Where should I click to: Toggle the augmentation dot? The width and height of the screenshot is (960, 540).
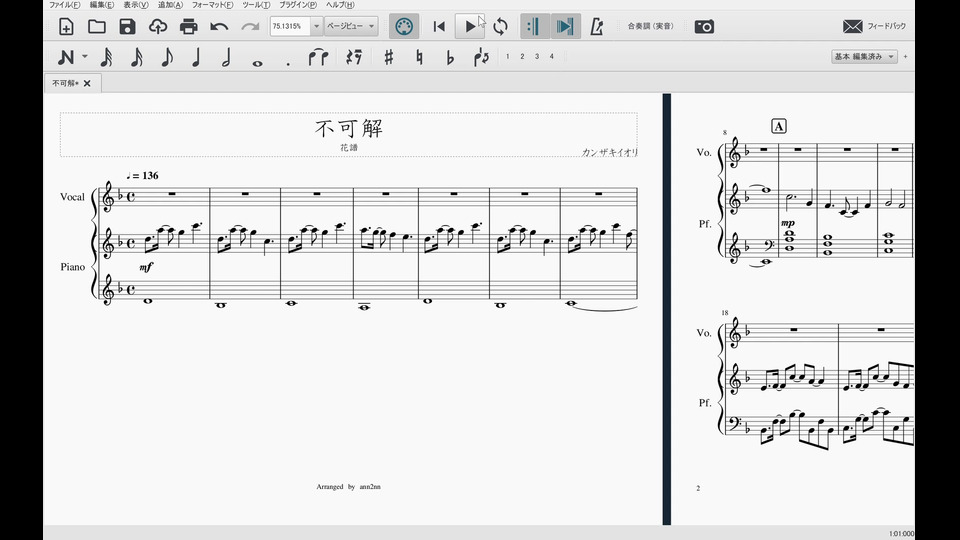pos(288,63)
